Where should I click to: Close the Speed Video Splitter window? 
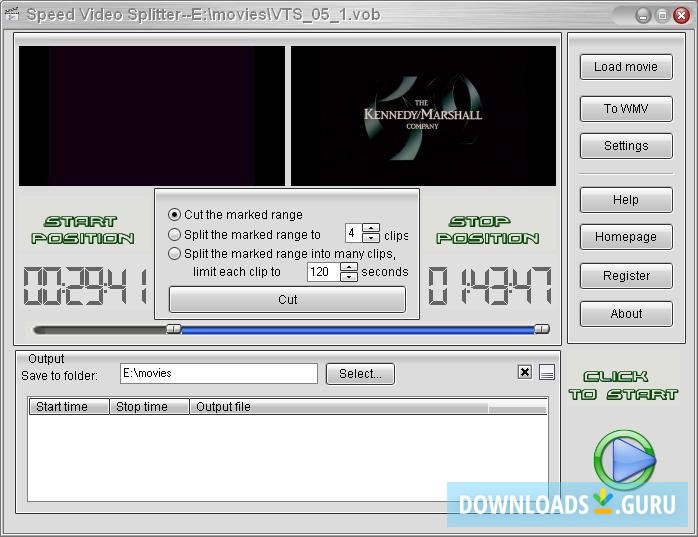(x=681, y=16)
